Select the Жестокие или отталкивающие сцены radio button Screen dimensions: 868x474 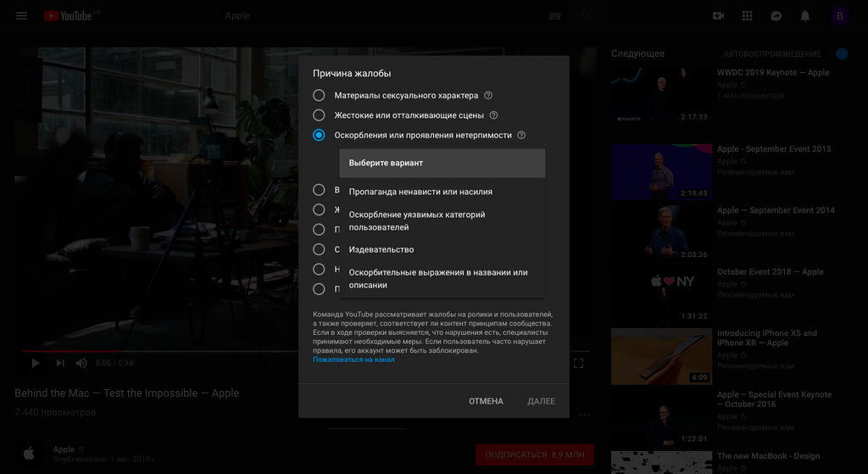coord(319,115)
